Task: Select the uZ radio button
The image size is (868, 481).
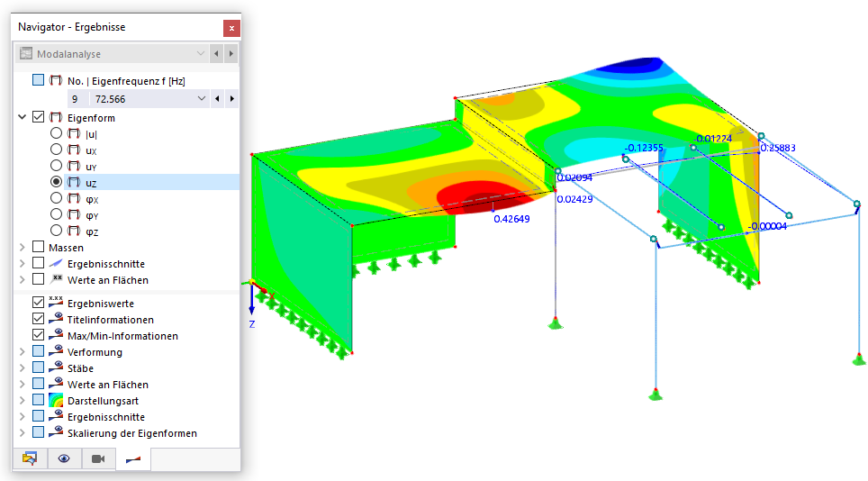Action: pos(56,181)
